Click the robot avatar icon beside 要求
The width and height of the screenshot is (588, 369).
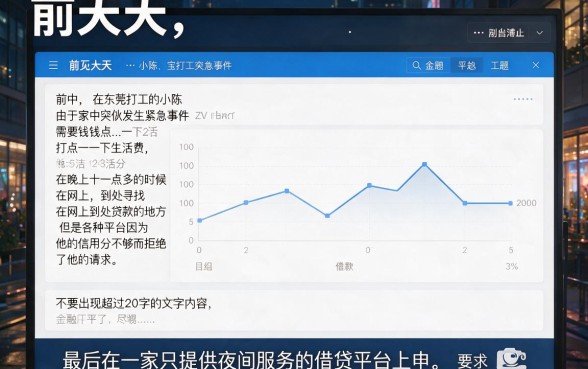pyautogui.click(x=512, y=359)
